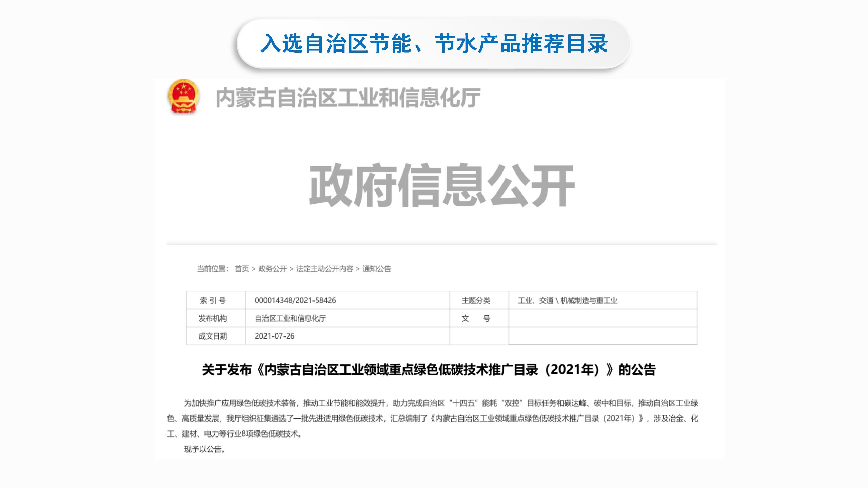Click the 首页 breadcrumb link
Image resolution: width=868 pixels, height=488 pixels.
tap(242, 269)
